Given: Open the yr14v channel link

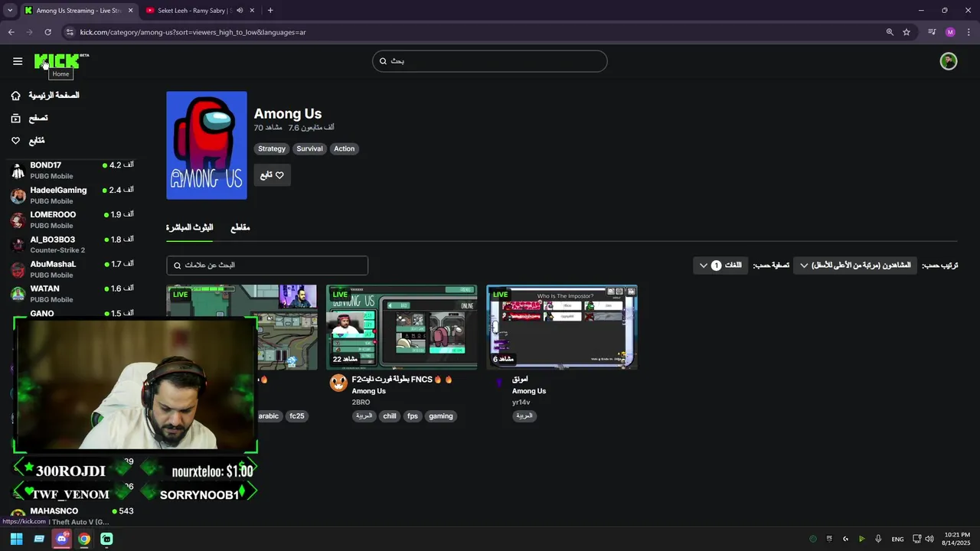Looking at the screenshot, I should [x=521, y=403].
